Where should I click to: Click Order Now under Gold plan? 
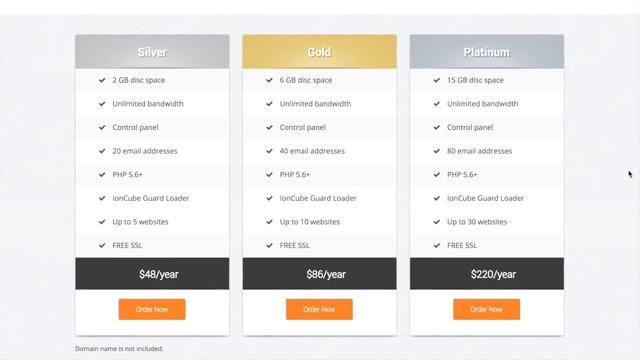[319, 309]
